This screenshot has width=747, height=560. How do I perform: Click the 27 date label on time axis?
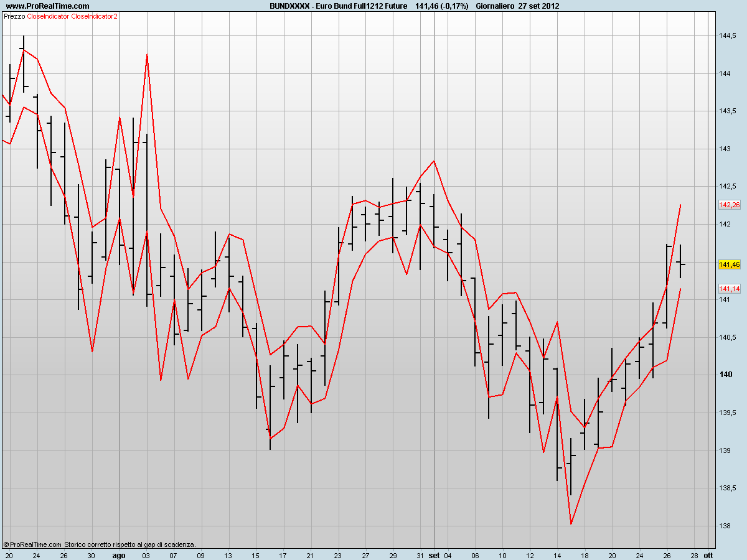365,554
